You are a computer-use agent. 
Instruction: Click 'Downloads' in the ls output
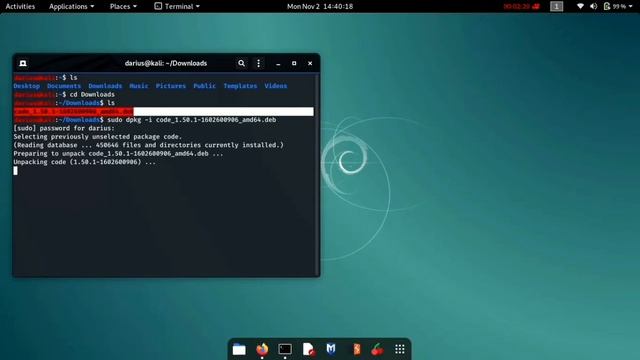click(105, 86)
